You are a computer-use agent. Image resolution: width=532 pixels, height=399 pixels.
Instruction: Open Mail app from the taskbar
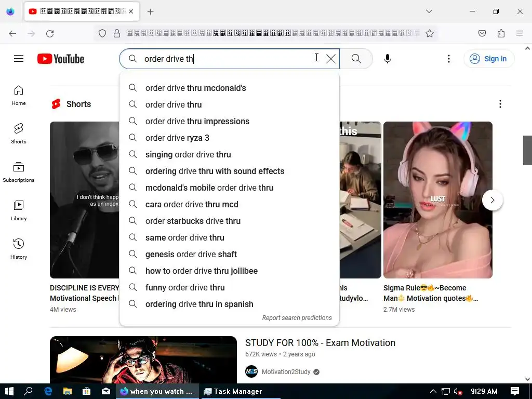coord(106,391)
